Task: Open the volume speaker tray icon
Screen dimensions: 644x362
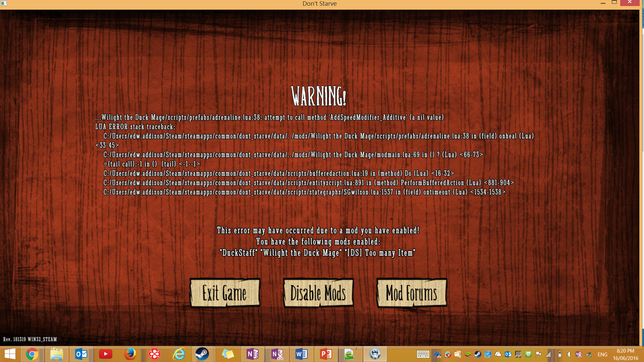Action: point(569,355)
